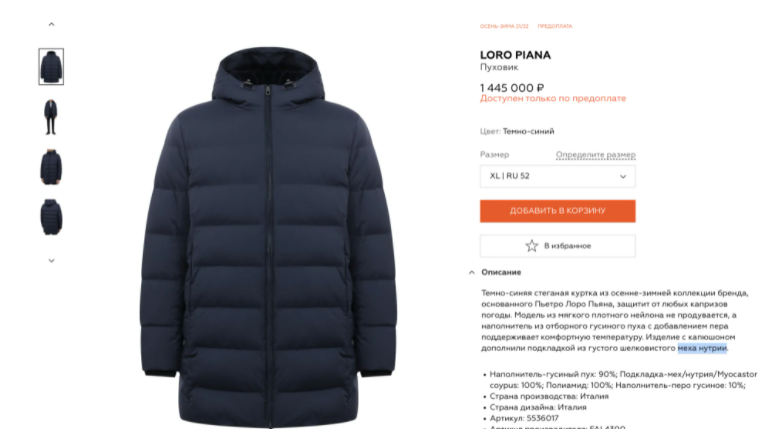
Task: Click the down arrow below thumbnails
Action: tap(51, 260)
